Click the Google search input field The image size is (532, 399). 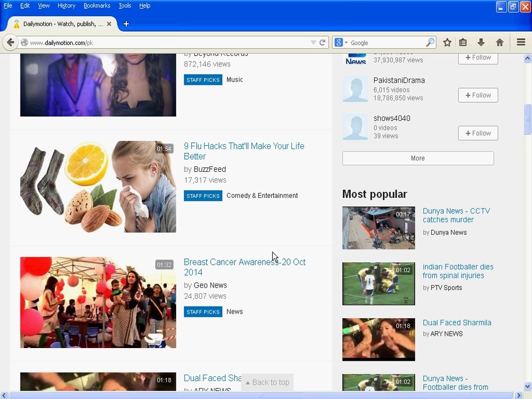pyautogui.click(x=387, y=43)
